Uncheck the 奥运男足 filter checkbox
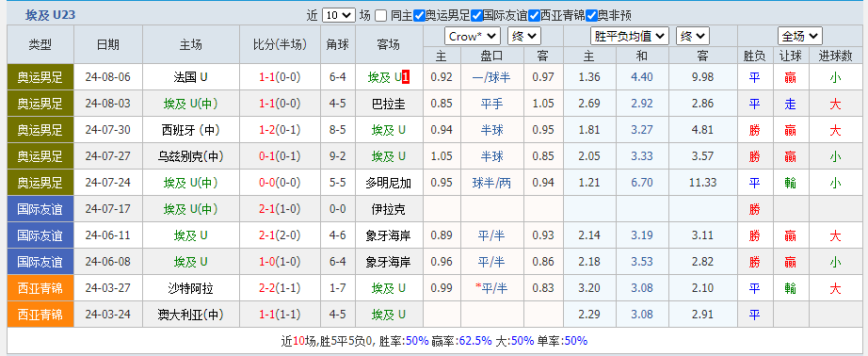The width and height of the screenshot is (868, 356). coord(419,15)
